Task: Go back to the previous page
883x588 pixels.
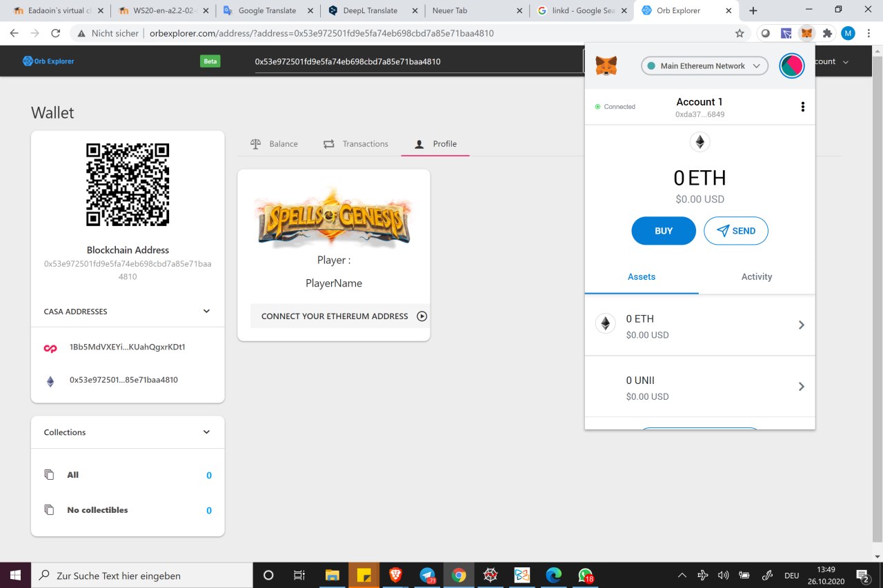Action: point(14,33)
